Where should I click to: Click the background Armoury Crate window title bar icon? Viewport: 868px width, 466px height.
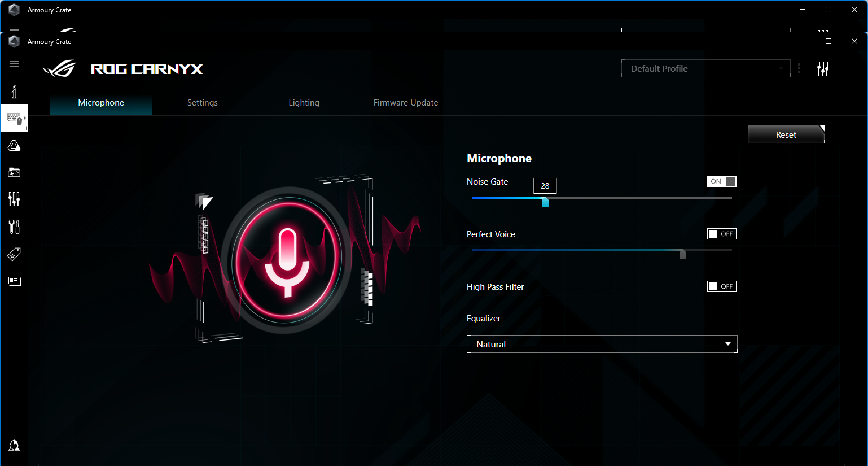[14, 10]
